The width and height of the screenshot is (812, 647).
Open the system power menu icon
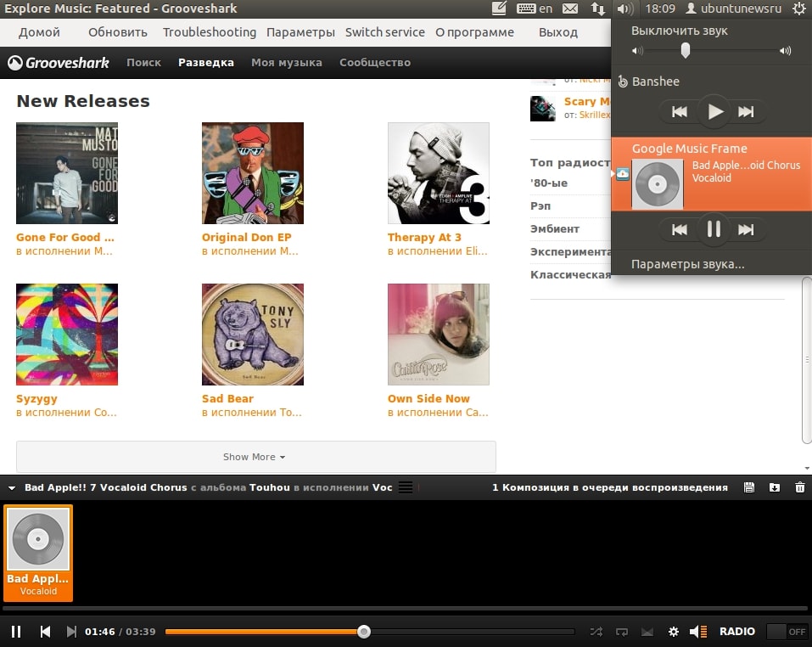(x=799, y=8)
